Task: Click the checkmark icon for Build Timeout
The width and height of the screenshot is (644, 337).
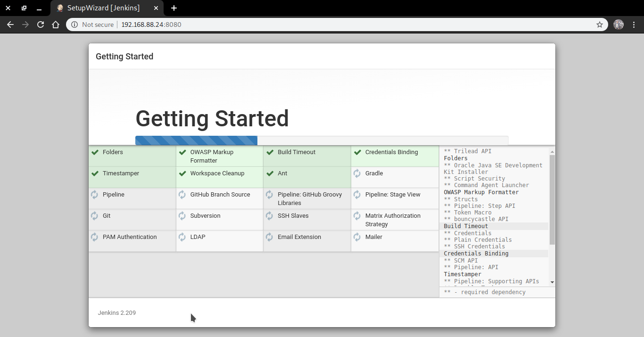Action: click(x=270, y=152)
